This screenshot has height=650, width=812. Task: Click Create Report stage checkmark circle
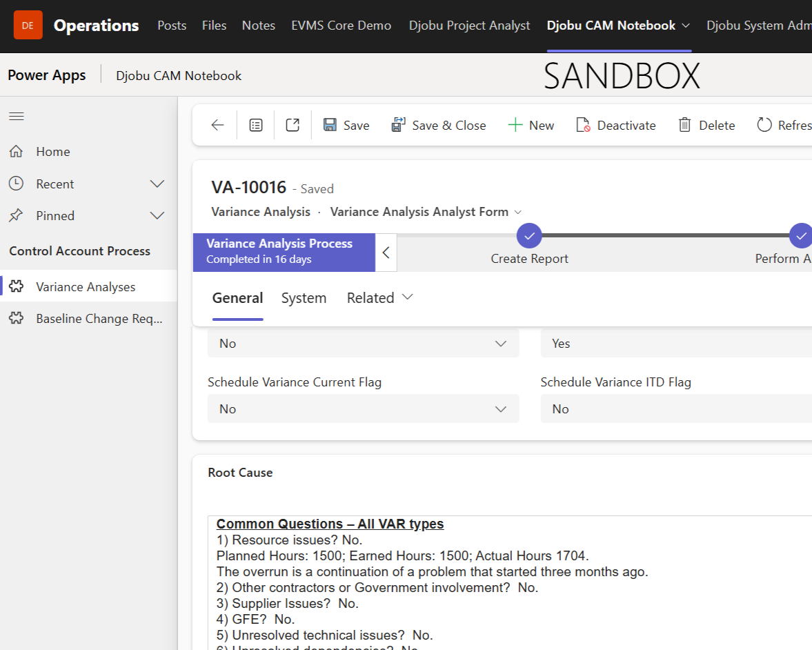(529, 236)
